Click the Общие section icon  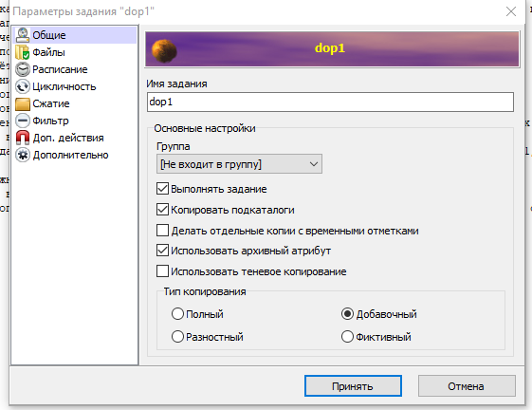(x=23, y=35)
